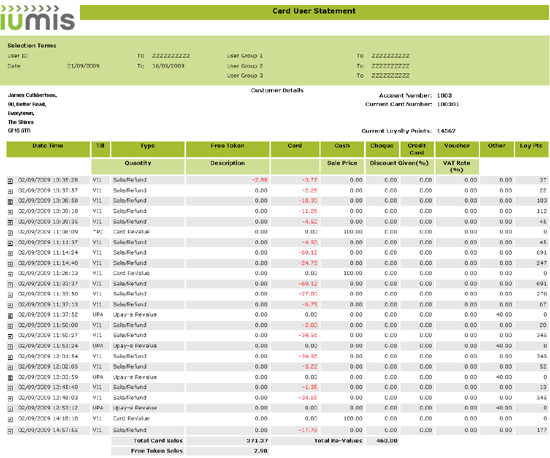The width and height of the screenshot is (550, 458).
Task: Expand the 14:18:10 Card ReValue row
Action: click(x=11, y=419)
